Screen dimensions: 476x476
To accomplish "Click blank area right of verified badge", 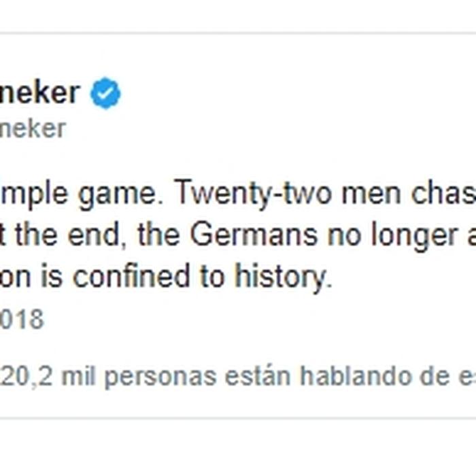I will pos(298,93).
